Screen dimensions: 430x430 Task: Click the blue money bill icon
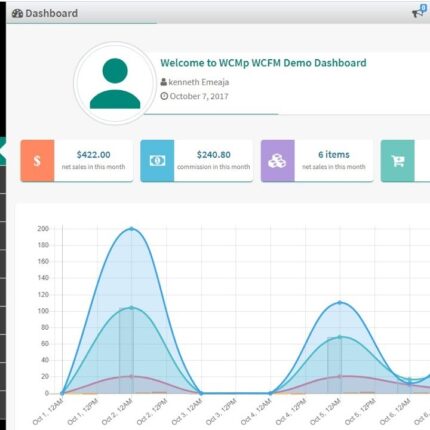[157, 161]
